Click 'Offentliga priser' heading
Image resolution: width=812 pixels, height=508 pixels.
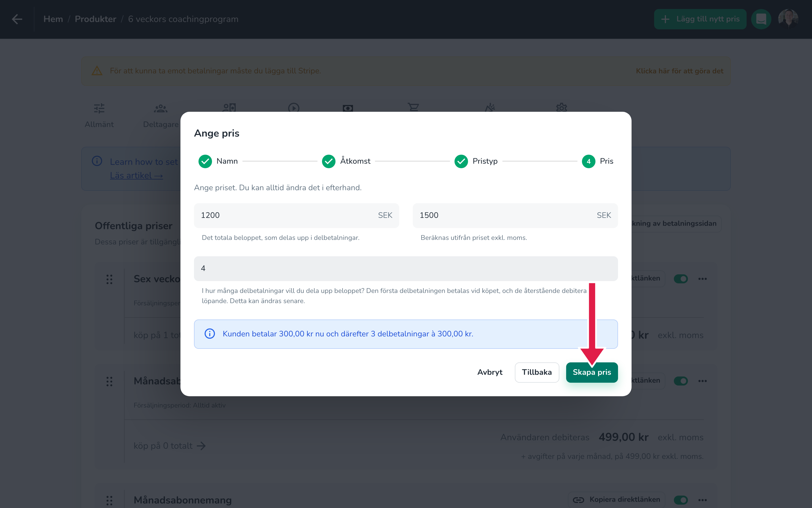pos(134,226)
